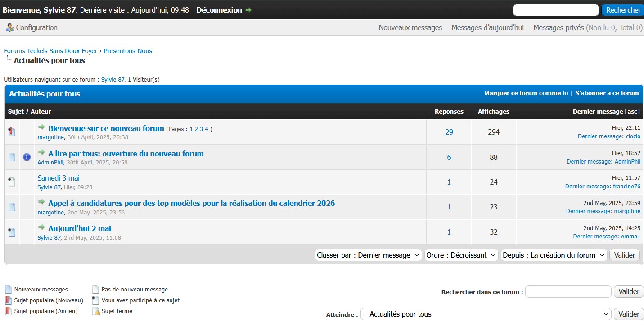The width and height of the screenshot is (644, 323).
Task: Click Presentons-Nous breadcrumb link
Action: [x=128, y=51]
